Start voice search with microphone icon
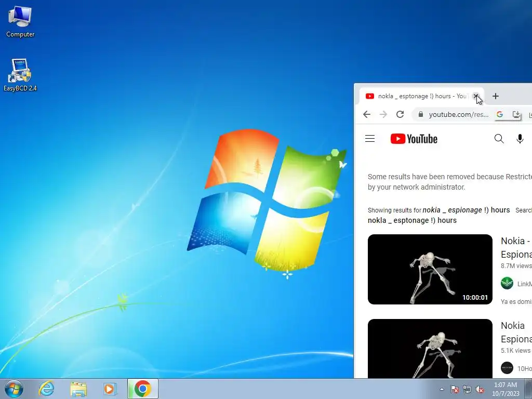 pyautogui.click(x=520, y=139)
